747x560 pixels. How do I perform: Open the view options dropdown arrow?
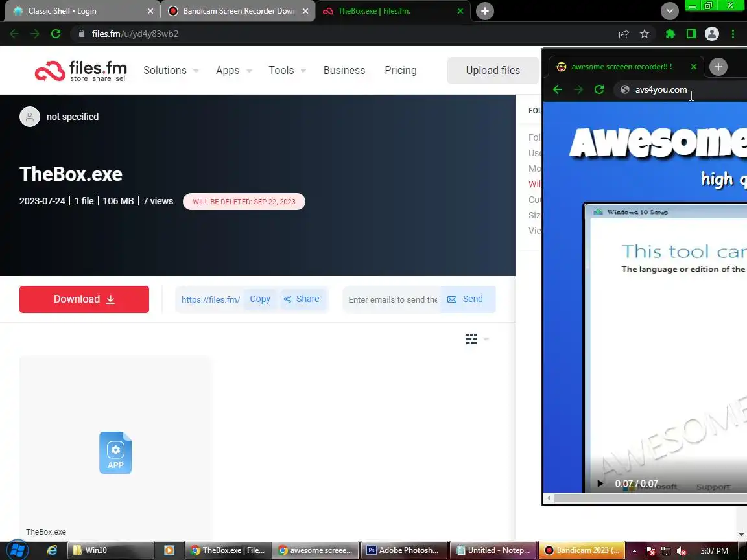point(486,339)
